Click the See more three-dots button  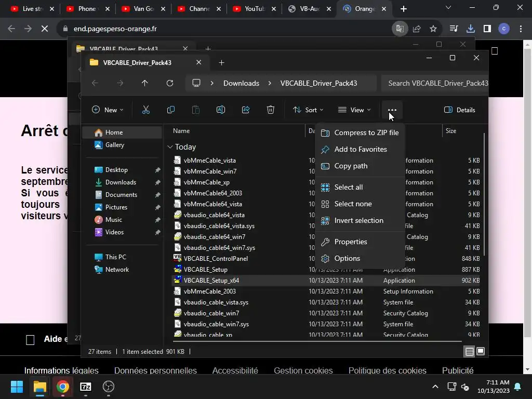[x=392, y=110]
